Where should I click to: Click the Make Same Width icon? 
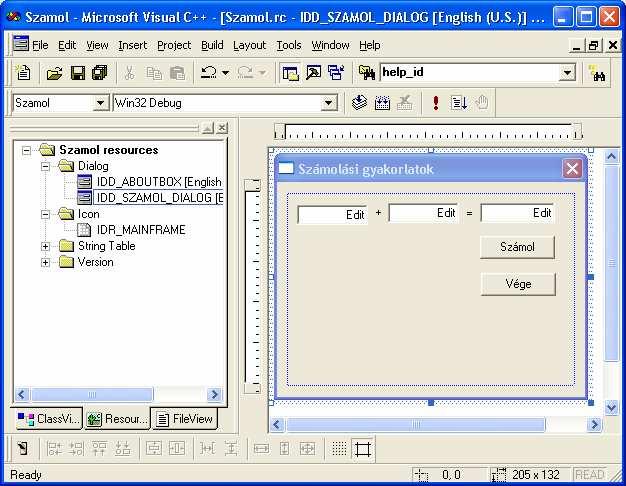coord(261,448)
